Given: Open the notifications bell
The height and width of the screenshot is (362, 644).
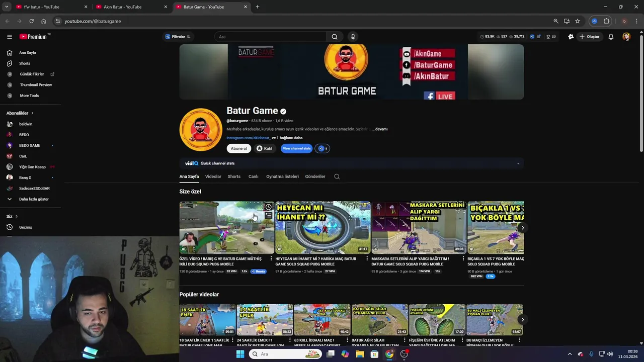Looking at the screenshot, I should point(611,37).
